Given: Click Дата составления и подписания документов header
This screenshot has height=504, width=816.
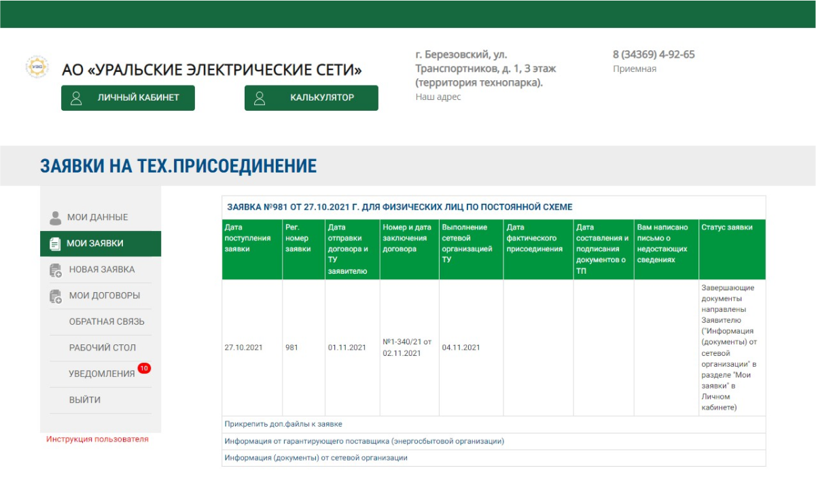Looking at the screenshot, I should (x=604, y=249).
